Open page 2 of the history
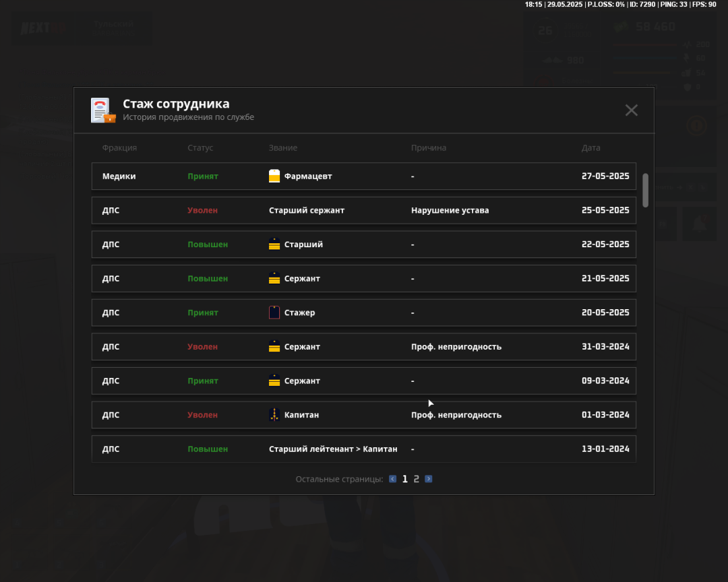Image resolution: width=728 pixels, height=582 pixels. coord(417,479)
